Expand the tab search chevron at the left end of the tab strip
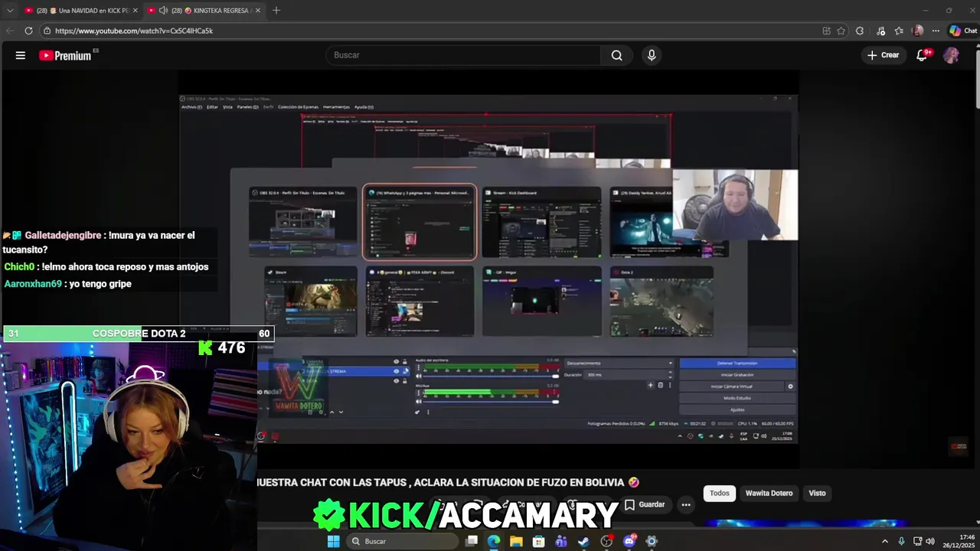 [x=10, y=11]
